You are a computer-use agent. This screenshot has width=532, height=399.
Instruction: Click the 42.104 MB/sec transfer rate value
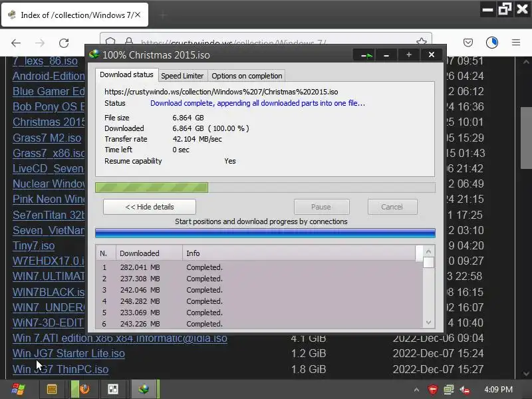(197, 139)
